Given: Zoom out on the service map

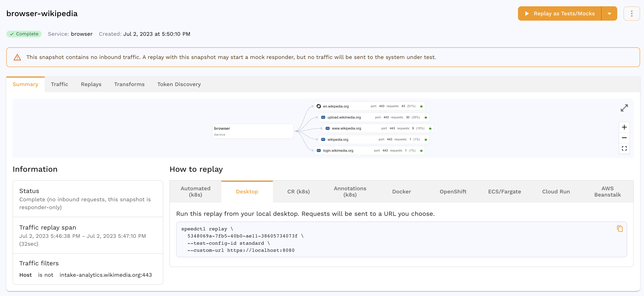Looking at the screenshot, I should (624, 138).
